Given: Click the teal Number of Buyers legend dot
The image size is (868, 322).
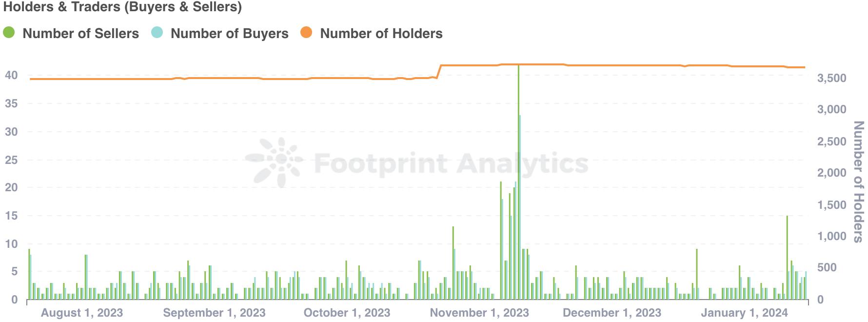Looking at the screenshot, I should coord(157,33).
